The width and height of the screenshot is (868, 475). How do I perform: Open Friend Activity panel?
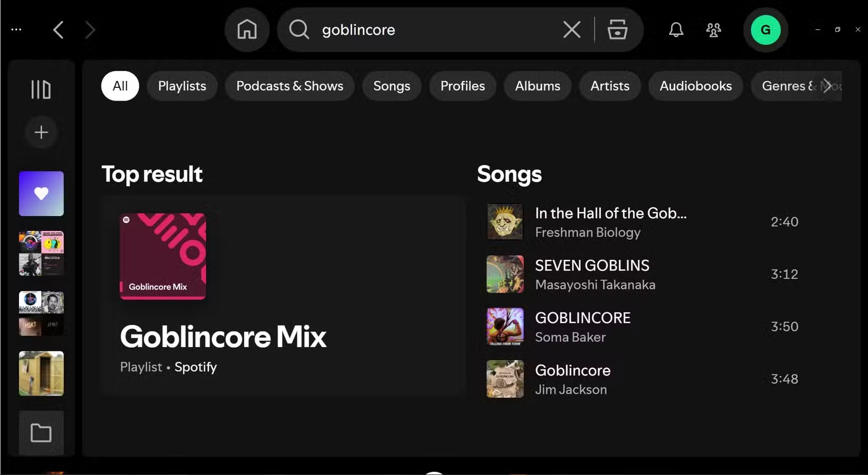click(713, 29)
